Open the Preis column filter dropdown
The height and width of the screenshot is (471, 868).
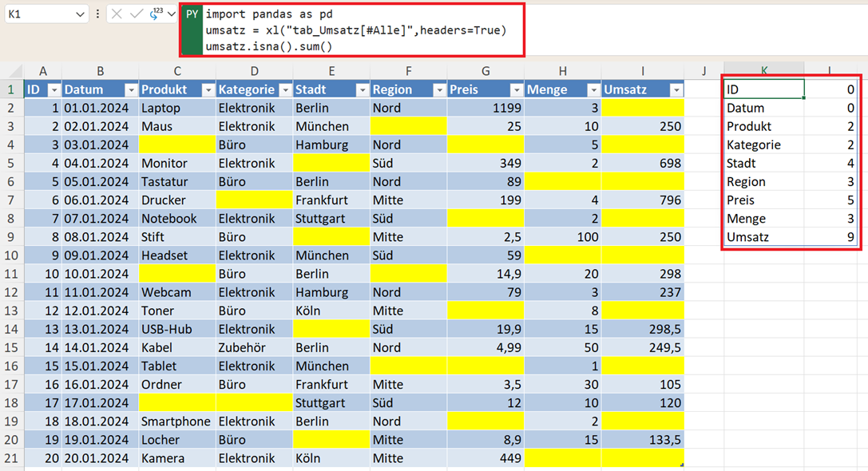pyautogui.click(x=516, y=90)
